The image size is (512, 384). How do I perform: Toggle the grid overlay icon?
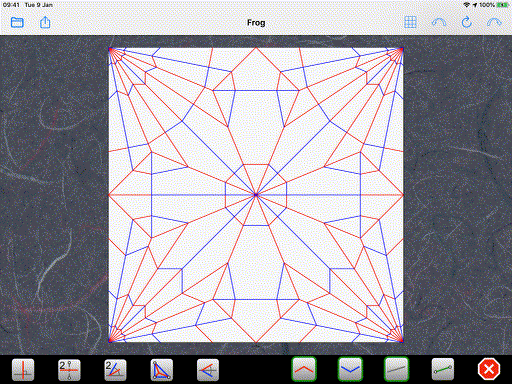(x=410, y=22)
